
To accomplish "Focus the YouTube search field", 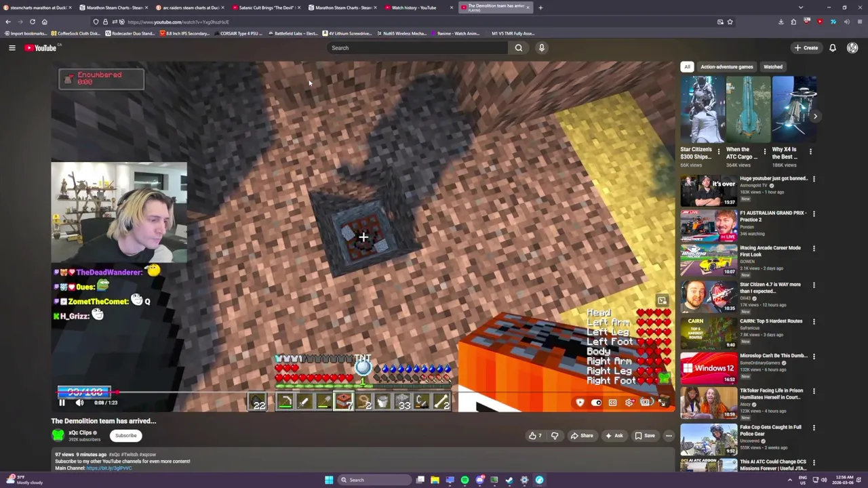I will [417, 47].
